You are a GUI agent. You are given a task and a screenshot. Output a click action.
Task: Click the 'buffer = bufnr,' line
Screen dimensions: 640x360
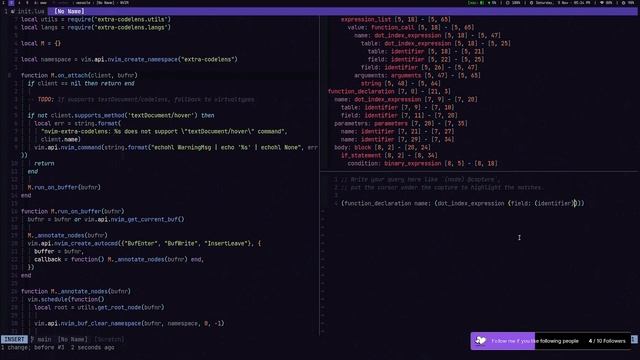(x=59, y=251)
